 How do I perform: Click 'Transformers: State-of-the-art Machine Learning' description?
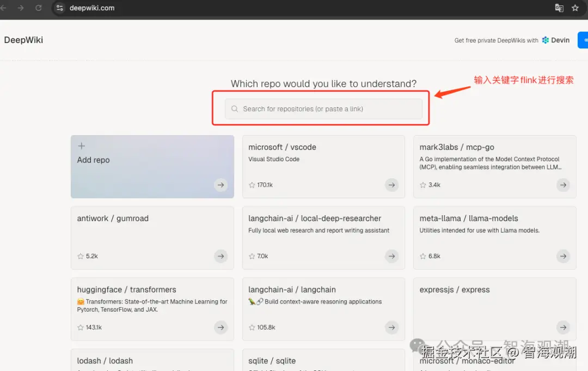click(x=152, y=305)
